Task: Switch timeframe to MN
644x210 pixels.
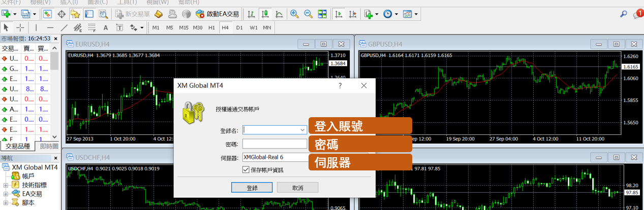Action: 267,27
